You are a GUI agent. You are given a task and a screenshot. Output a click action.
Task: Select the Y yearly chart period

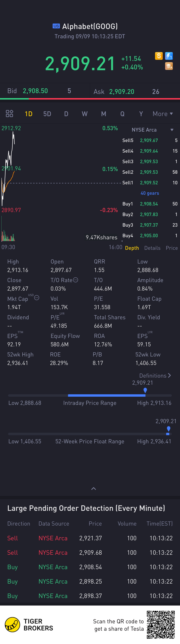click(x=141, y=114)
